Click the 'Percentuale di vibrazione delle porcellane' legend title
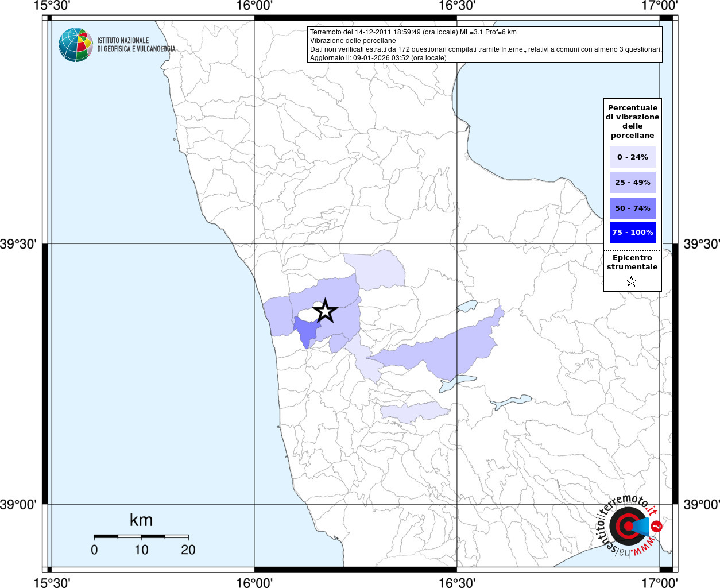This screenshot has width=720, height=588. pos(633,122)
